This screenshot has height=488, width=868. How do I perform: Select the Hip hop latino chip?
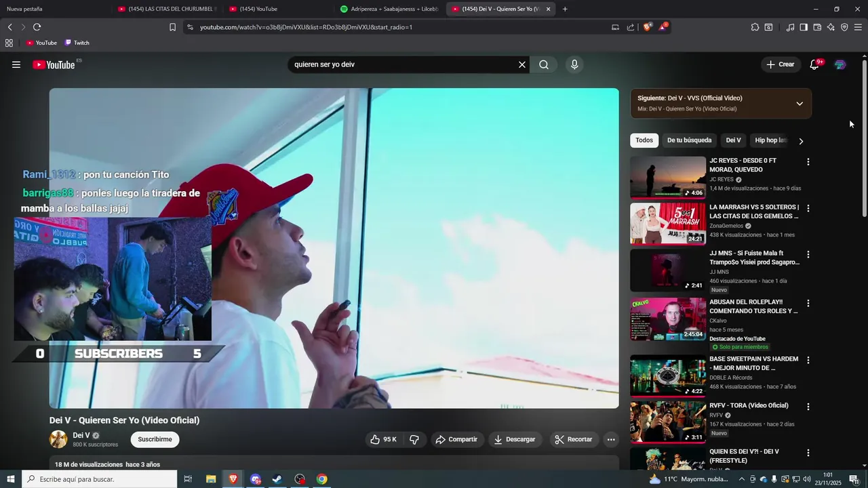click(x=770, y=140)
